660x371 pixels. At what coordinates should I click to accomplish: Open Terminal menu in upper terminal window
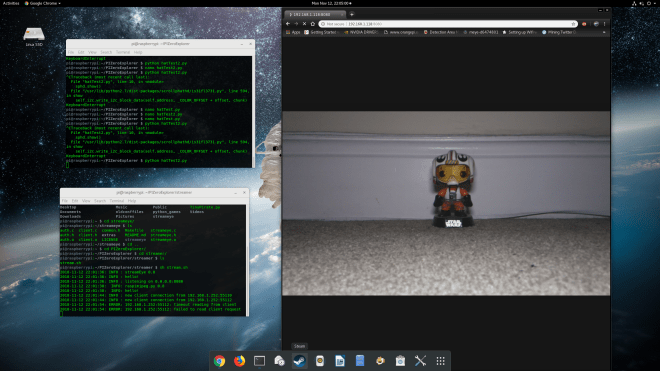click(123, 52)
